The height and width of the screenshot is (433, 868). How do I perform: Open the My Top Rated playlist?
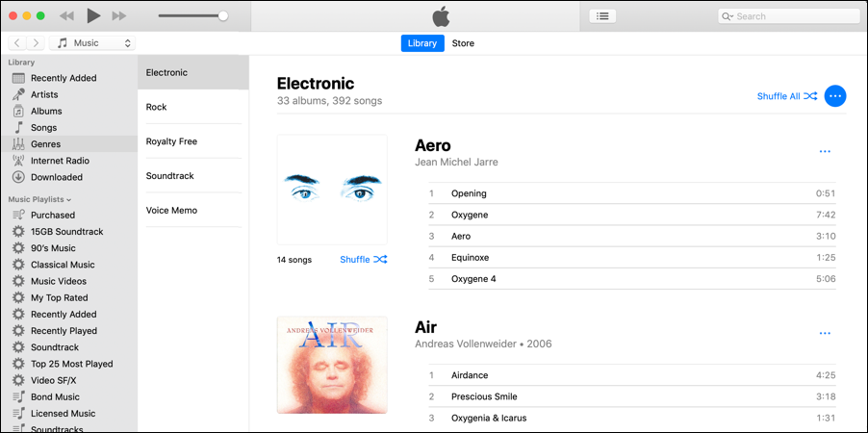(69, 298)
